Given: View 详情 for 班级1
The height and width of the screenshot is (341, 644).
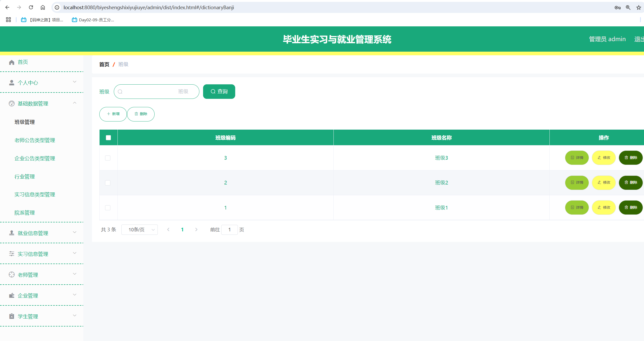Looking at the screenshot, I should click(577, 207).
